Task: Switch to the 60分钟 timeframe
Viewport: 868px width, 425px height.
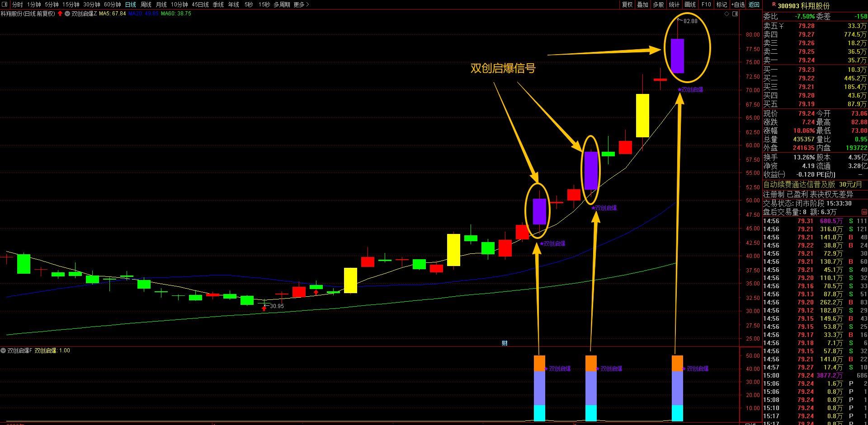Action: [113, 5]
